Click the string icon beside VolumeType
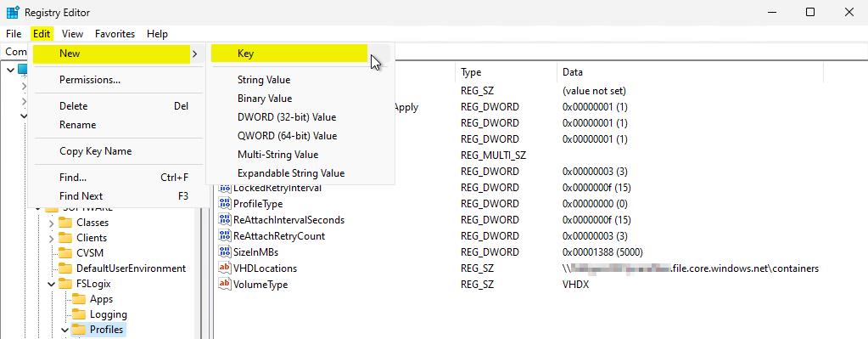Screen dimensions: 868x339 [225, 284]
